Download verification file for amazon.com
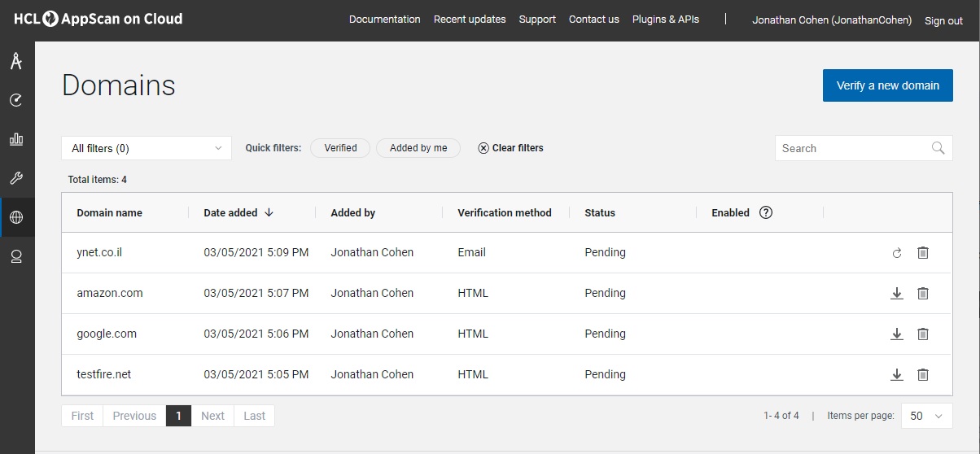The height and width of the screenshot is (454, 980). (897, 293)
